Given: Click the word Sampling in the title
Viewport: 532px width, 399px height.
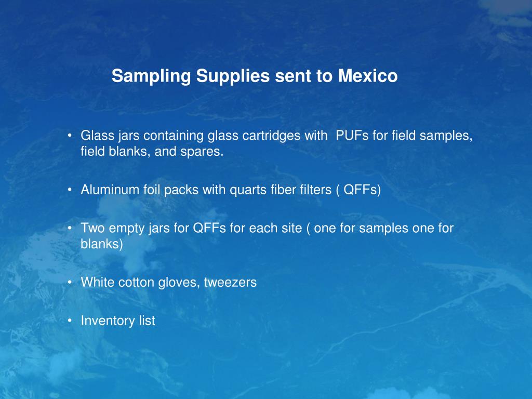Looking at the screenshot, I should [x=151, y=76].
